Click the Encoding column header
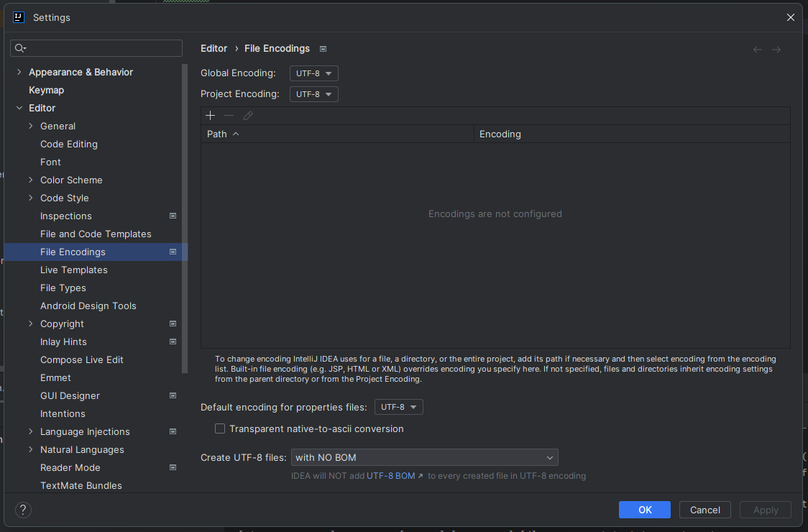The height and width of the screenshot is (532, 808). (633, 134)
